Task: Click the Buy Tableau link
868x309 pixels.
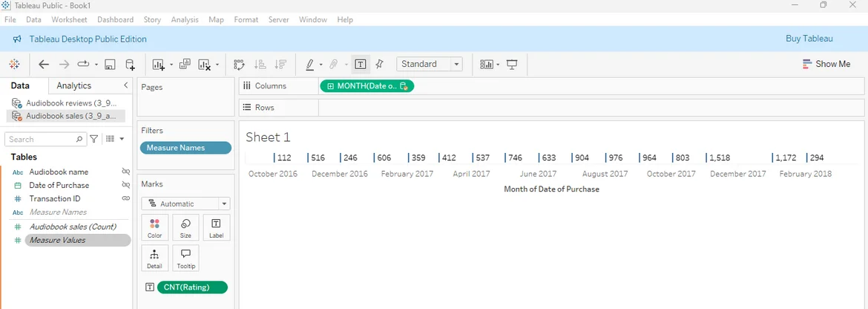Action: click(x=809, y=39)
